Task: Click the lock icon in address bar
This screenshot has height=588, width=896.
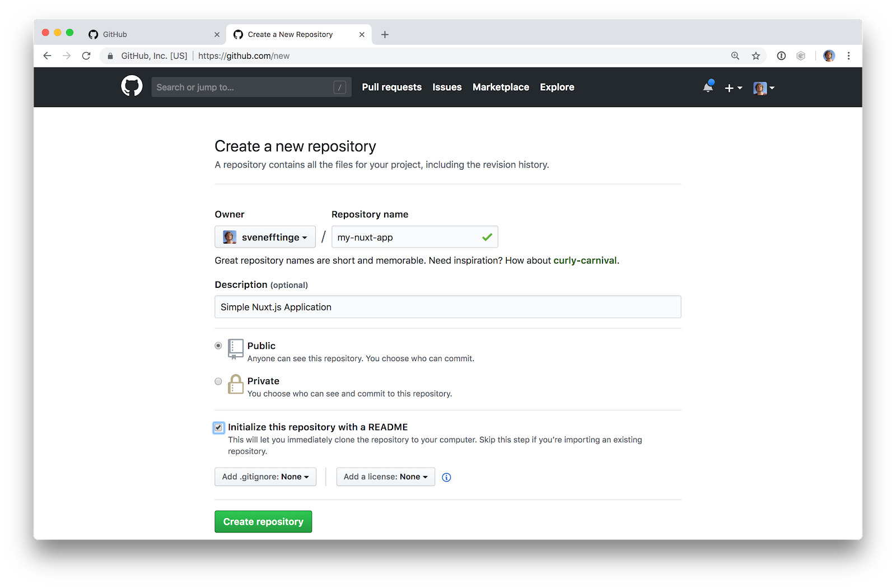Action: coord(110,56)
